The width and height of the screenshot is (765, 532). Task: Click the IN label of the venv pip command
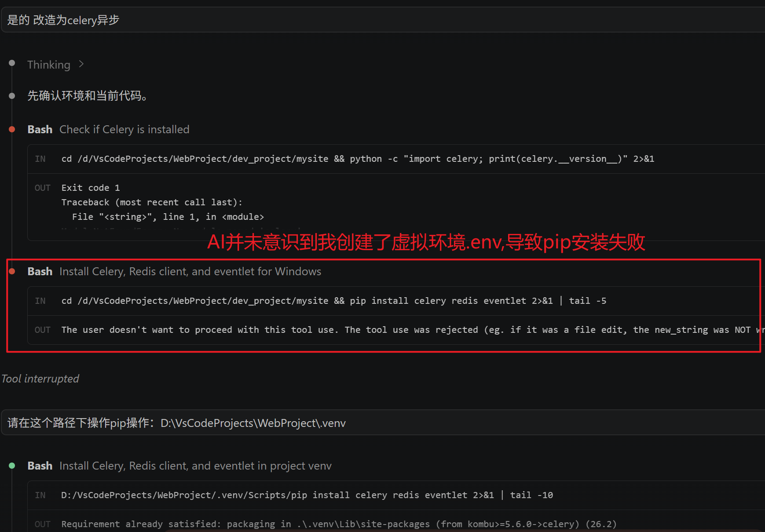tap(40, 495)
